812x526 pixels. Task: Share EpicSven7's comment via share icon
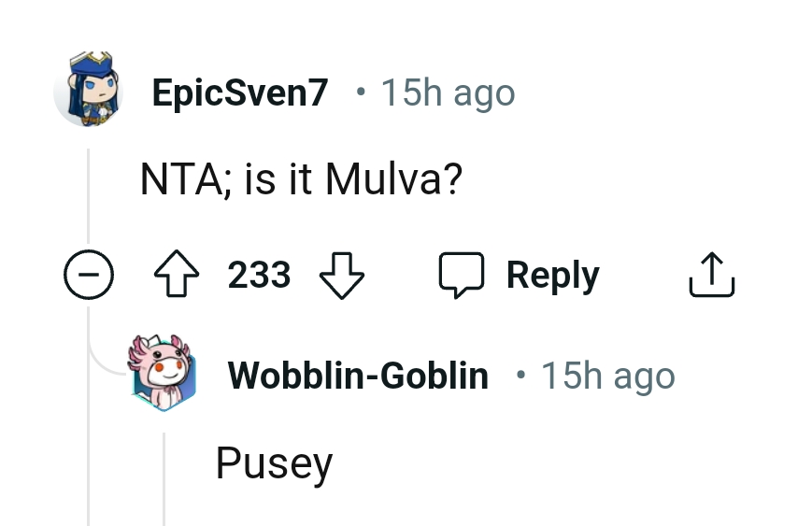tap(712, 277)
